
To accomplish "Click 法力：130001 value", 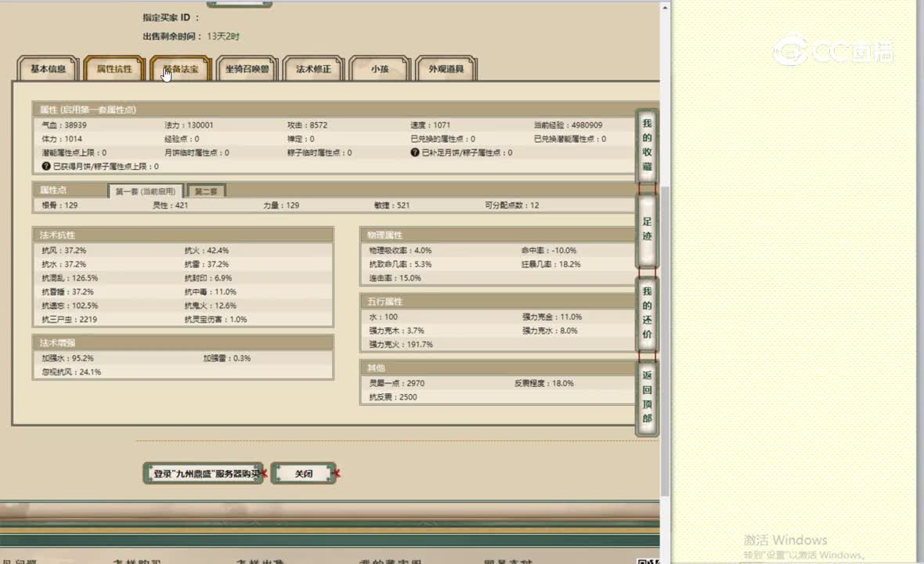I will pos(189,125).
